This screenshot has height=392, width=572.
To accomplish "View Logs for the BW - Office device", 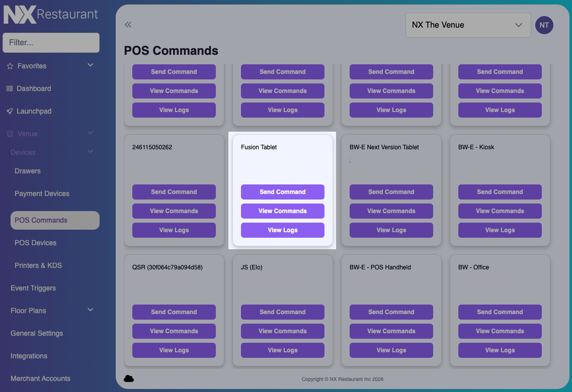I will pyautogui.click(x=500, y=350).
